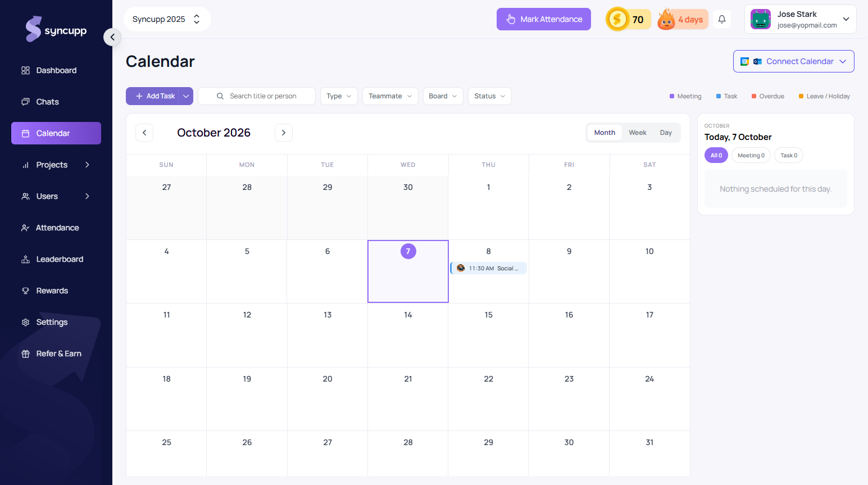Select the Task 0 filter chip

[x=789, y=156]
